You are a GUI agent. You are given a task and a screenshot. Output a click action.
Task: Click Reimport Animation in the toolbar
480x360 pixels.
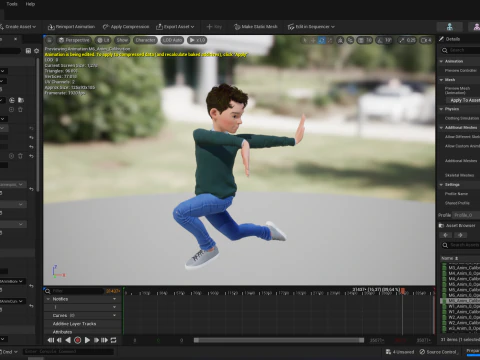[71, 27]
